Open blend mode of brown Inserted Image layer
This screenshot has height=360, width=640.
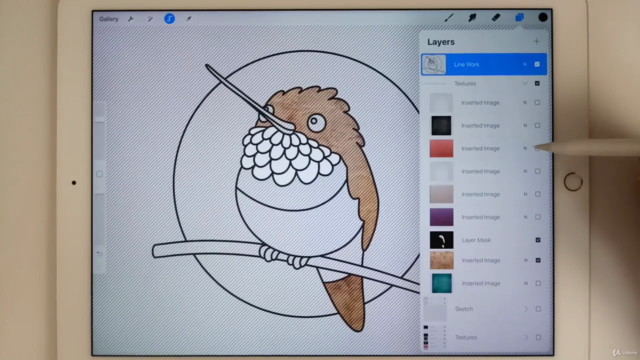point(526,260)
